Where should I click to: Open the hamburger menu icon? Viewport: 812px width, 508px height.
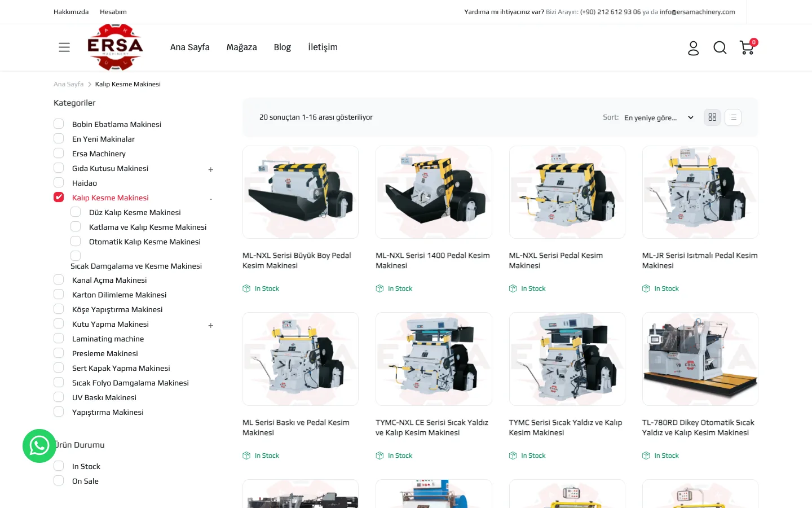64,47
